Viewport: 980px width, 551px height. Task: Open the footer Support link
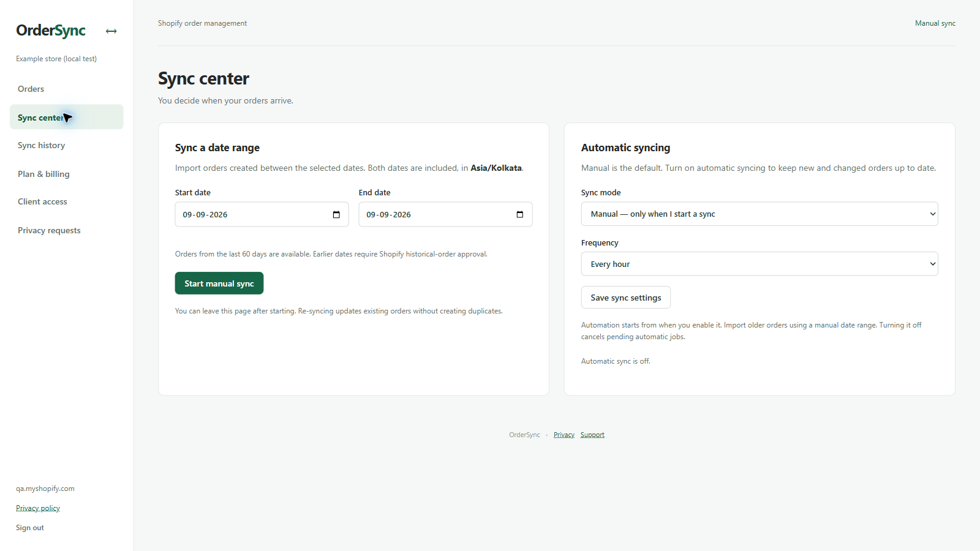pos(592,435)
